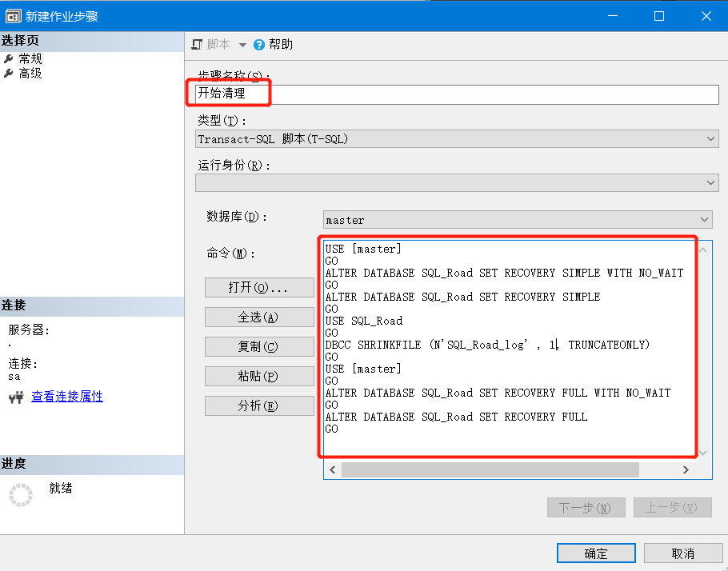Click the 'RECOVERY FULL WITH NO_WAIT' line
This screenshot has width=728, height=571.
[498, 393]
